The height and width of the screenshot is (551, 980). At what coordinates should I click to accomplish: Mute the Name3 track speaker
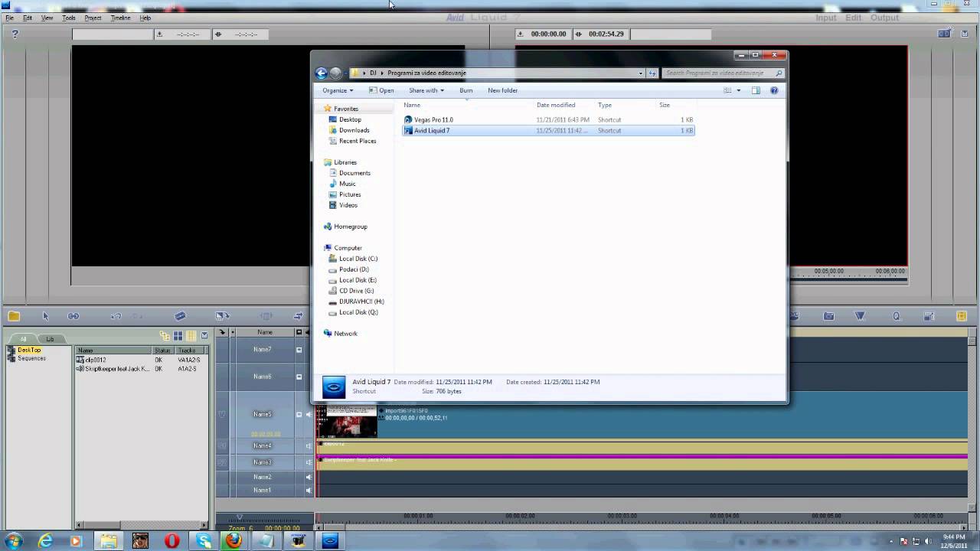coord(309,462)
